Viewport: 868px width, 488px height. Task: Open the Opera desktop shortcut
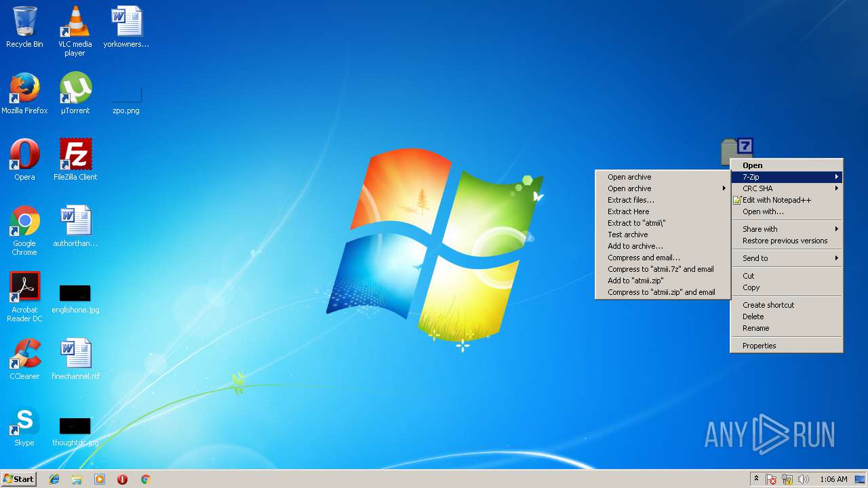(x=24, y=160)
